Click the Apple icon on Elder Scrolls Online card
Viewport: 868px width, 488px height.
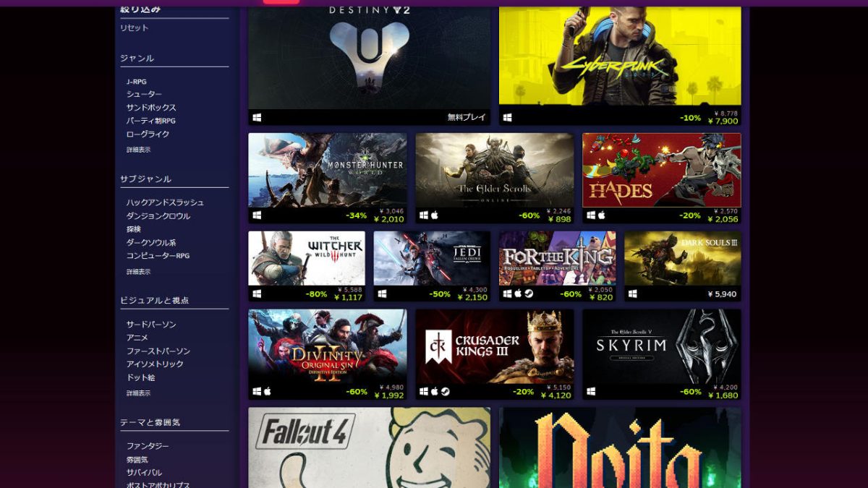pos(435,215)
